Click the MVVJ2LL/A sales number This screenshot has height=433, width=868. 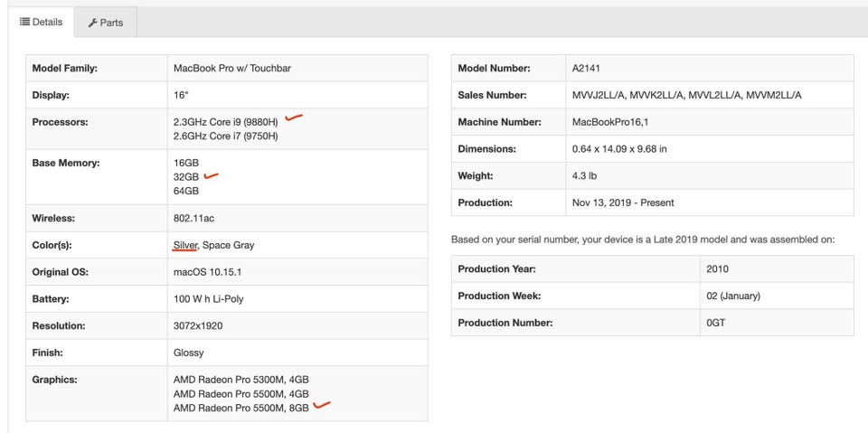tap(599, 95)
